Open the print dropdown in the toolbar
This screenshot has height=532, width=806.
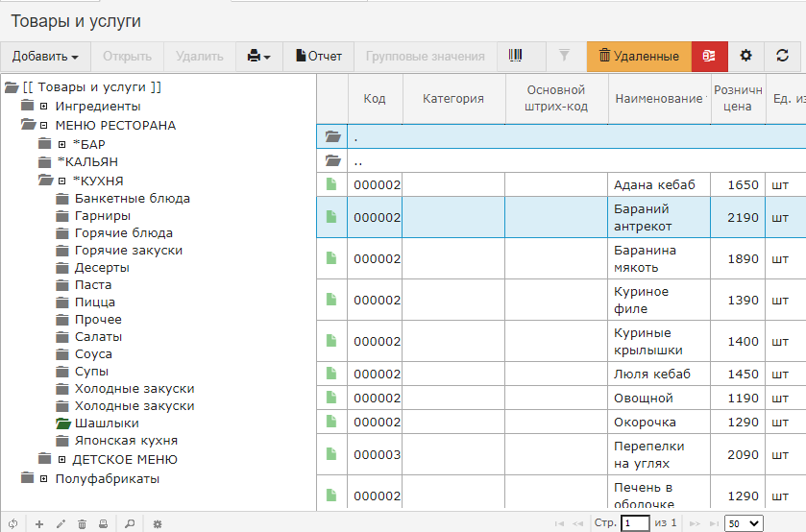(258, 57)
